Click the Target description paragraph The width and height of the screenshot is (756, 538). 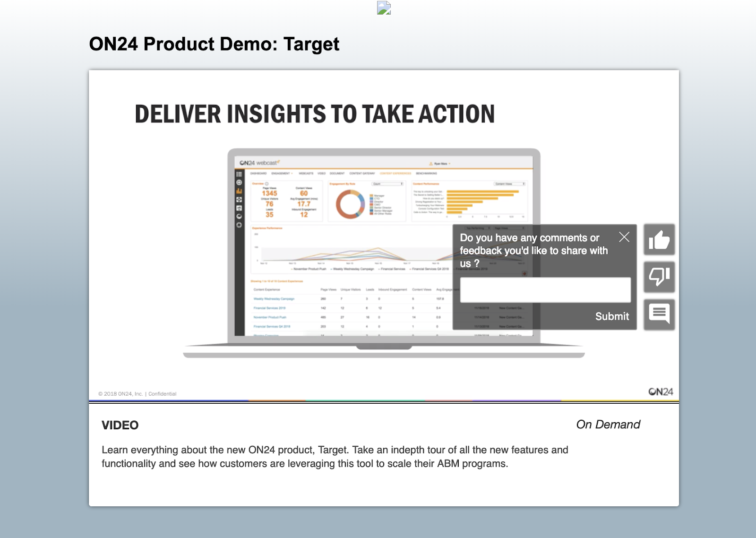click(x=335, y=457)
